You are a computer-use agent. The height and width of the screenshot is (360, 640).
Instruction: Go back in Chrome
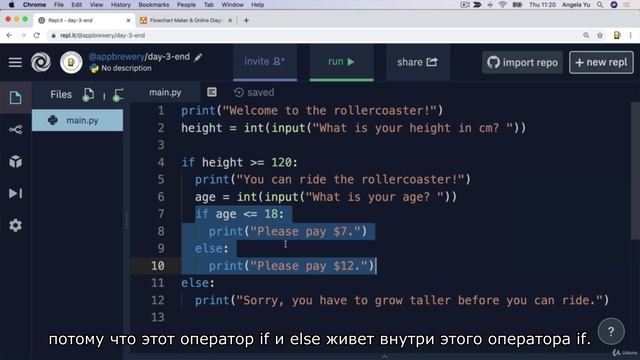pos(9,36)
